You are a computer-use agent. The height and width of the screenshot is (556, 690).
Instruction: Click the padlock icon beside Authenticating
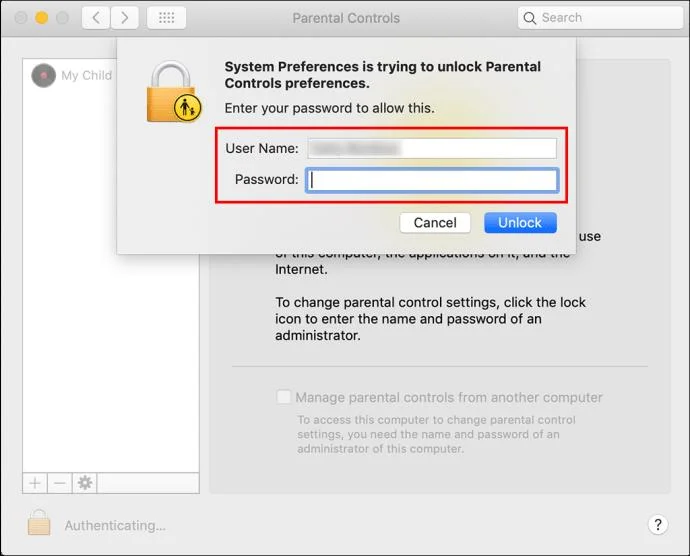(x=39, y=523)
